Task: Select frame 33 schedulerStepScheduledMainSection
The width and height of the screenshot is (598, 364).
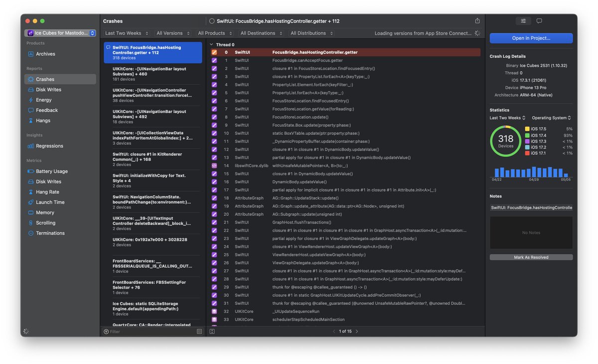Action: [x=345, y=319]
